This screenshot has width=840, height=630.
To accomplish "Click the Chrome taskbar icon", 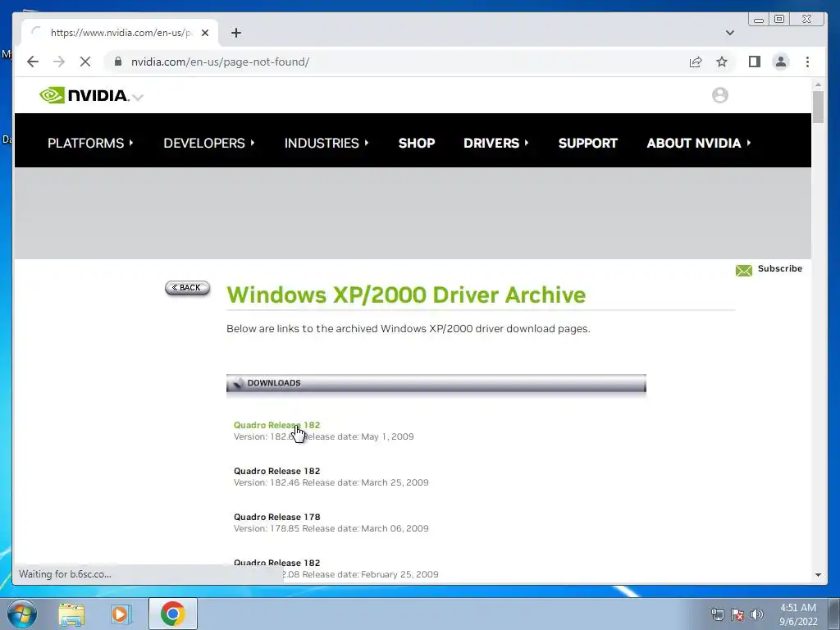I will [x=172, y=614].
